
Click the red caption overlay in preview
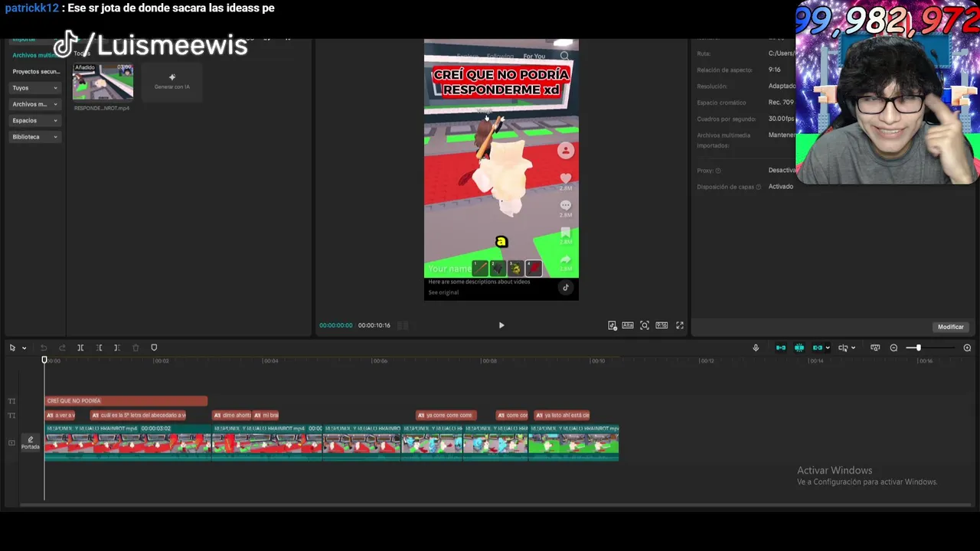[501, 82]
